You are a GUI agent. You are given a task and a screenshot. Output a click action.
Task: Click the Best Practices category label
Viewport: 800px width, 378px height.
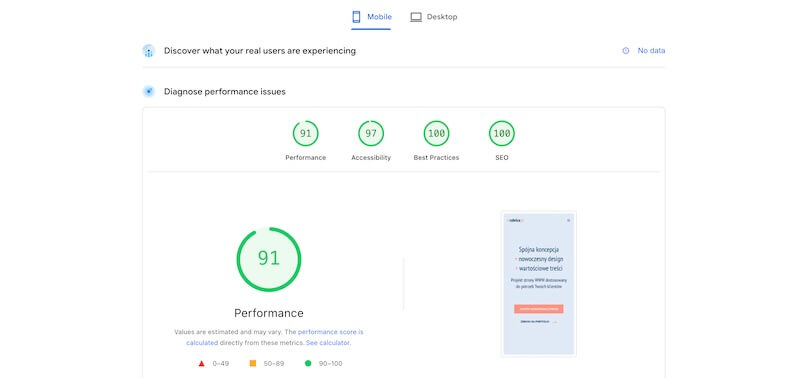pos(436,158)
